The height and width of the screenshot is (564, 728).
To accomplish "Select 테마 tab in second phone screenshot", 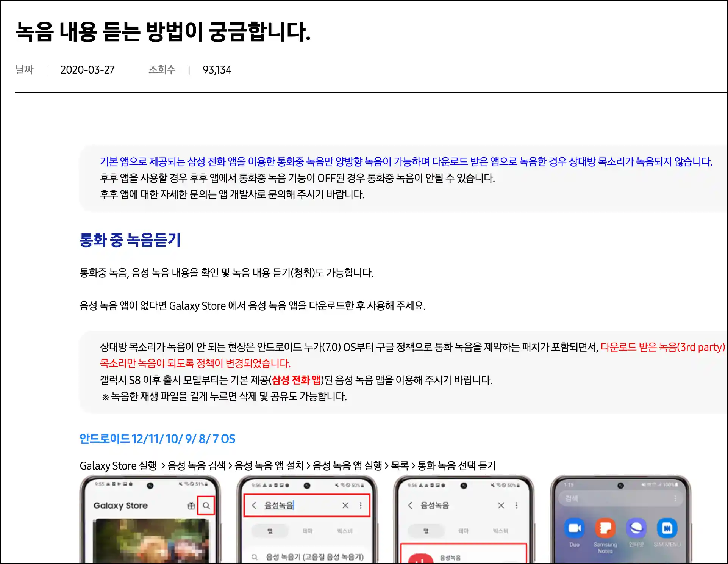I will (x=307, y=531).
